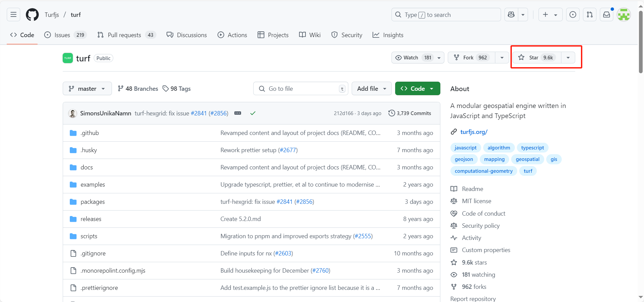Image resolution: width=644 pixels, height=302 pixels.
Task: Switch to Security tab
Action: [x=347, y=35]
